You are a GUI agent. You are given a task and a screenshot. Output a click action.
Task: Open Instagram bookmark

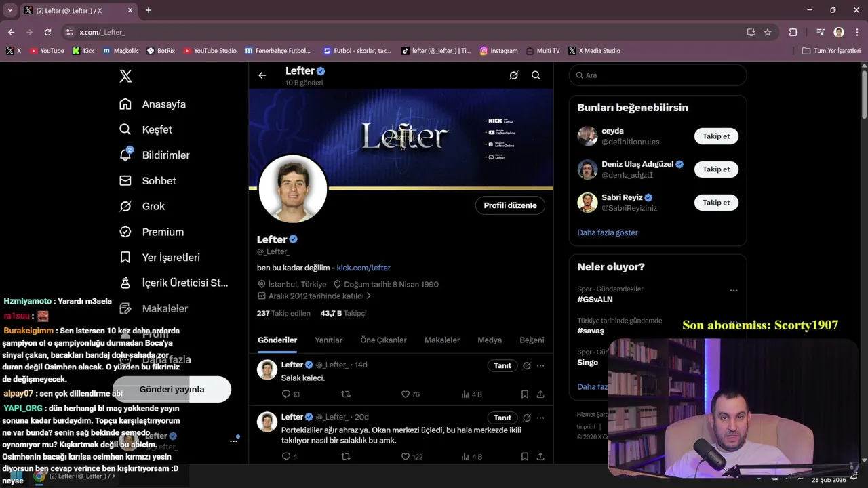pyautogui.click(x=498, y=51)
